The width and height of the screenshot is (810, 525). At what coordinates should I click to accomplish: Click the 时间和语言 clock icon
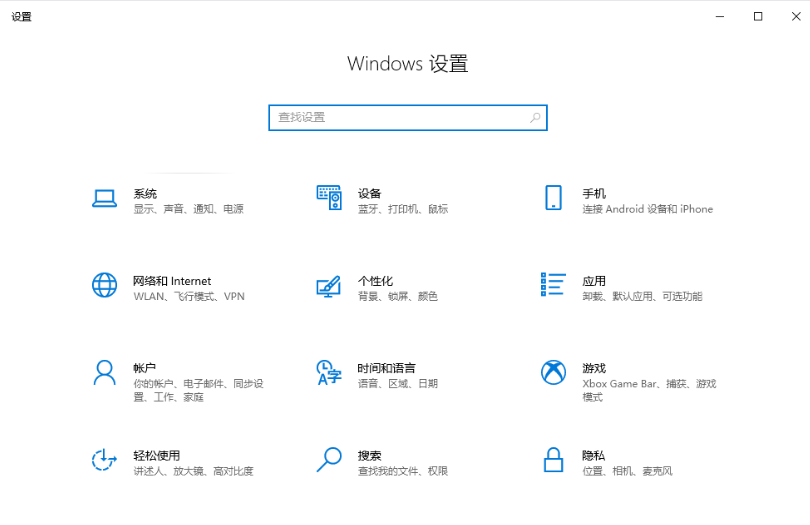pos(329,373)
